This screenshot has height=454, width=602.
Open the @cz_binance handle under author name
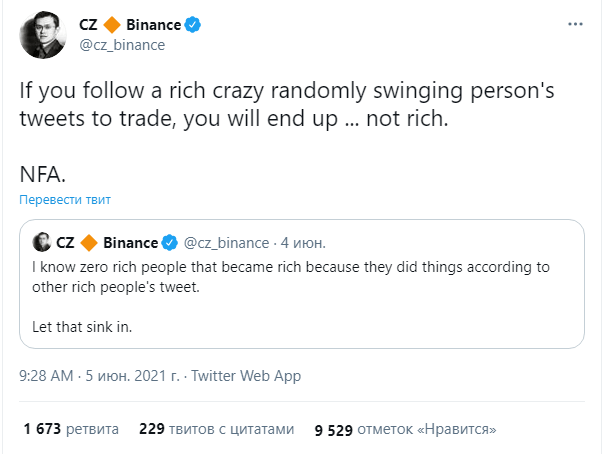click(x=122, y=45)
